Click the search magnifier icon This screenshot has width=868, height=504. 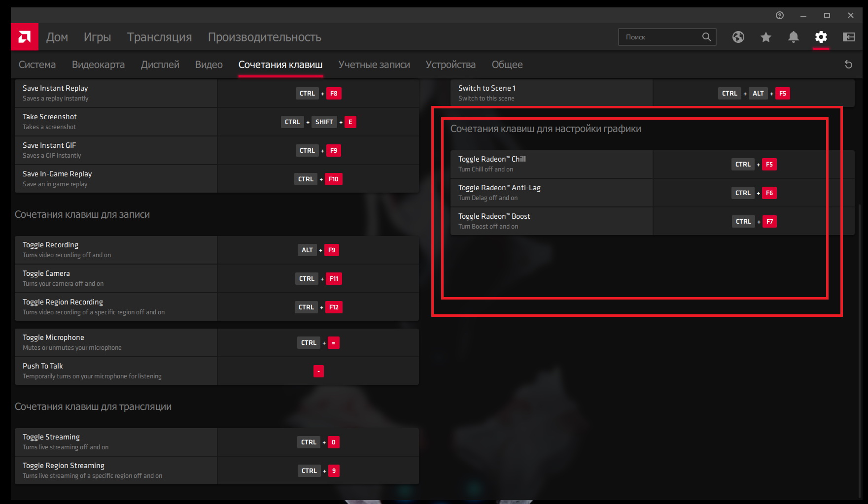706,37
